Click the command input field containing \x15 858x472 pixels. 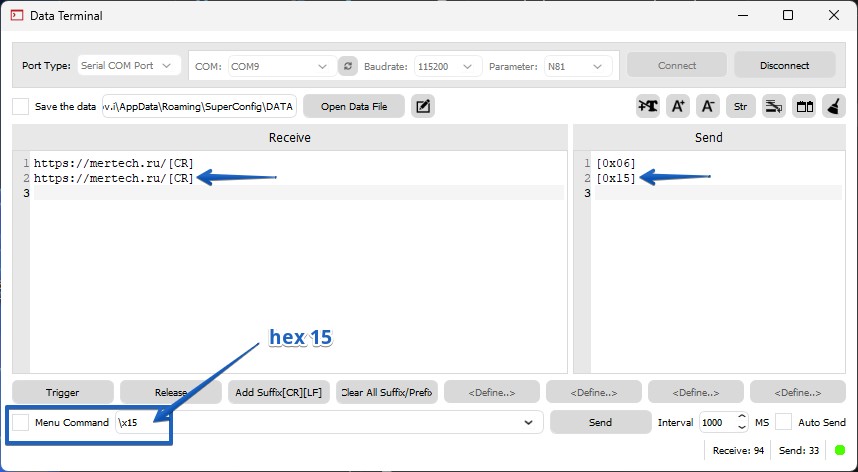tap(320, 423)
